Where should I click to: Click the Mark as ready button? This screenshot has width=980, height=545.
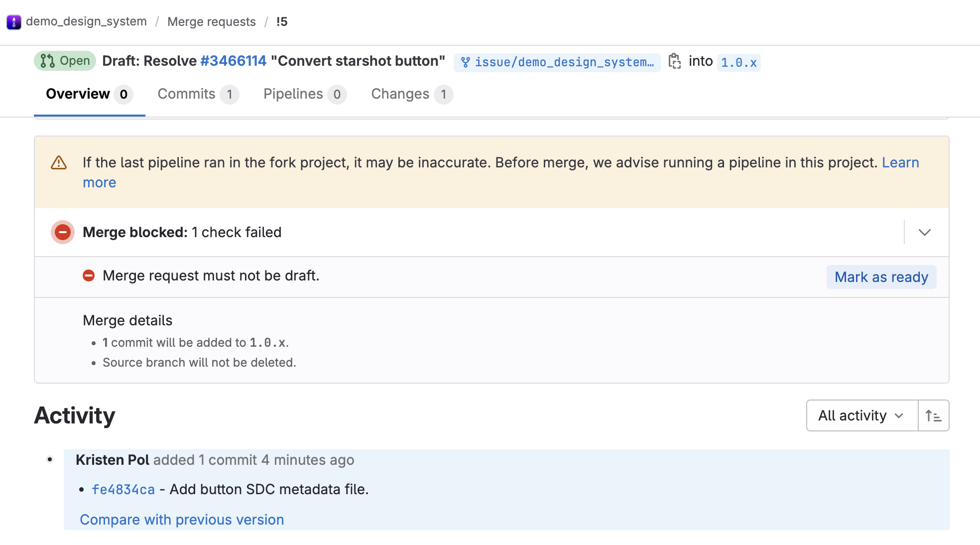[x=881, y=276]
